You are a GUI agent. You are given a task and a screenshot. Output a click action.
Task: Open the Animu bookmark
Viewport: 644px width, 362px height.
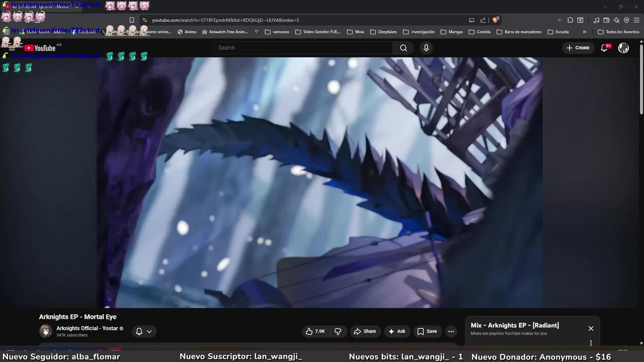point(187,32)
